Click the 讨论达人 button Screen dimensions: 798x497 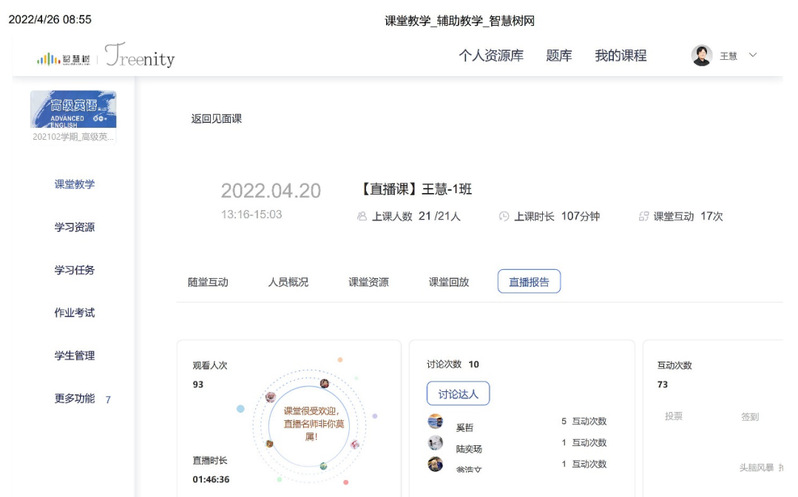[x=458, y=394]
